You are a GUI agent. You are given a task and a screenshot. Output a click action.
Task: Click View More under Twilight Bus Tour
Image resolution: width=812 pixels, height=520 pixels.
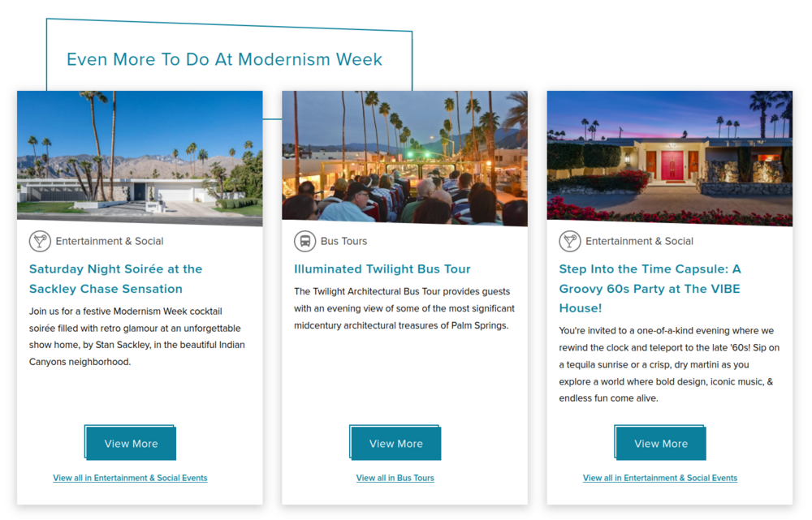click(x=395, y=444)
